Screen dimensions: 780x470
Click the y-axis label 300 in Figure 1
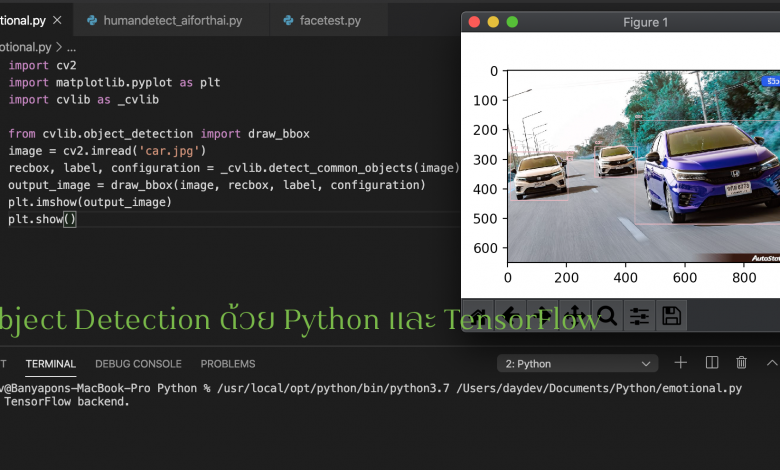485,160
